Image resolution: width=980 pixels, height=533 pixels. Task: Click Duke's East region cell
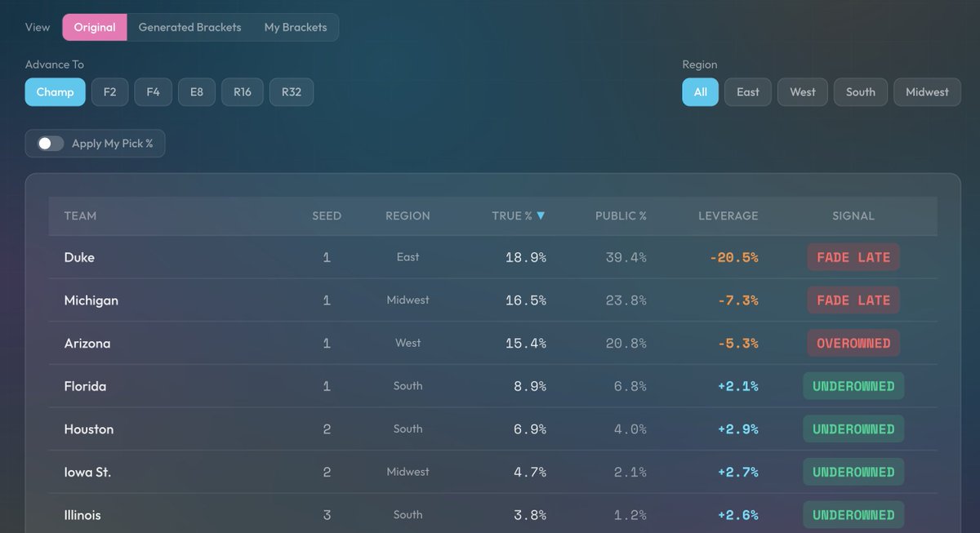tap(408, 257)
